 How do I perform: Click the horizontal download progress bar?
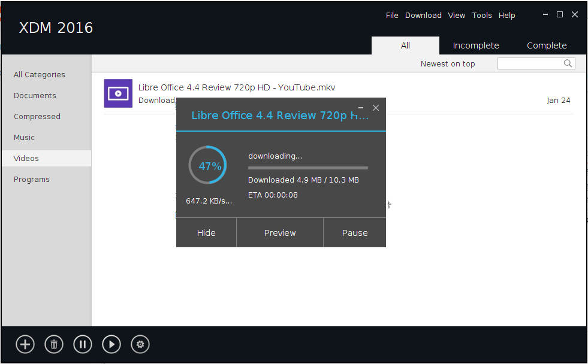point(308,168)
